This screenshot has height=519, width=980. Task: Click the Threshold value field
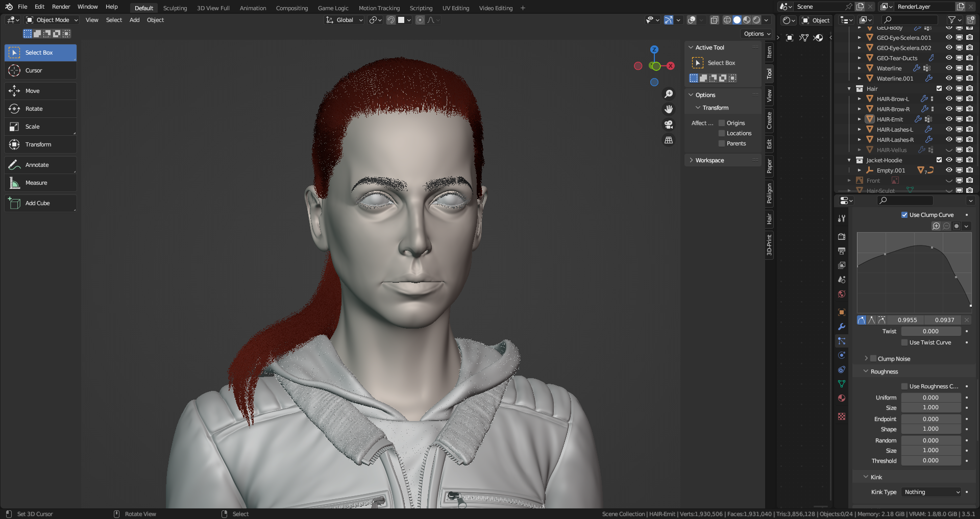click(931, 461)
